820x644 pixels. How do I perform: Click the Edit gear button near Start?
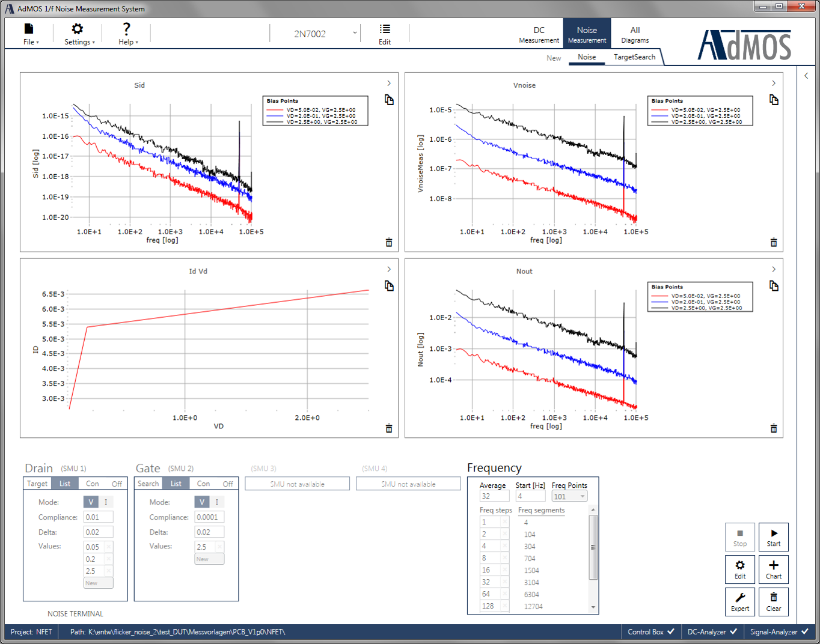(x=740, y=570)
